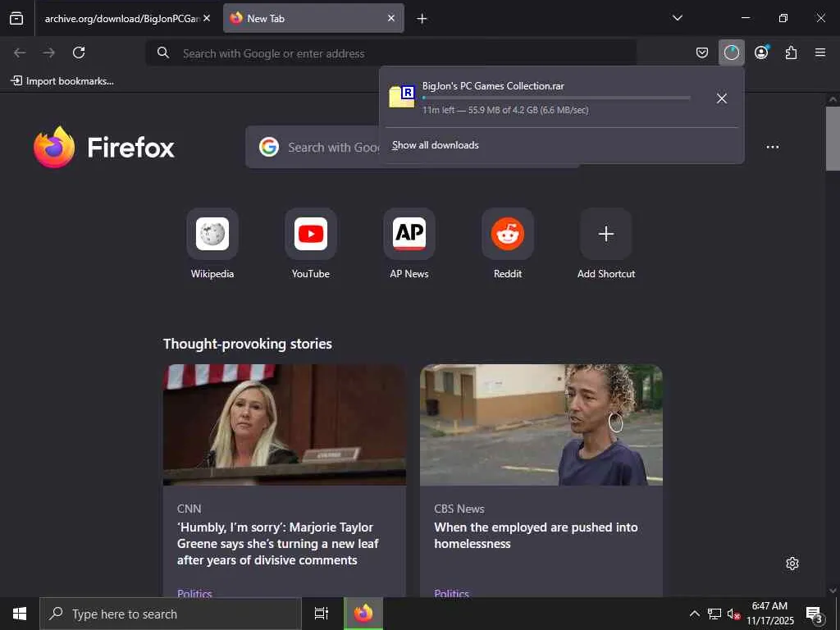840x630 pixels.
Task: Switch to the archive.org download tab
Action: (x=123, y=18)
